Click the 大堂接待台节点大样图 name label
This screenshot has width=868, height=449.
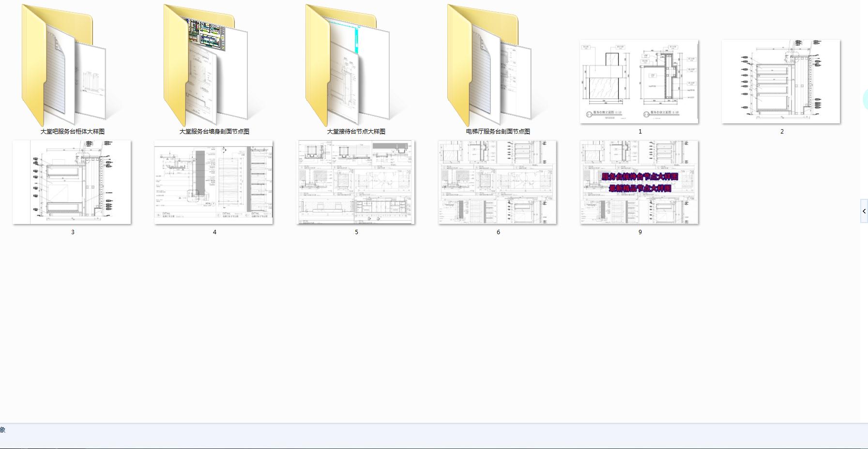tap(356, 132)
